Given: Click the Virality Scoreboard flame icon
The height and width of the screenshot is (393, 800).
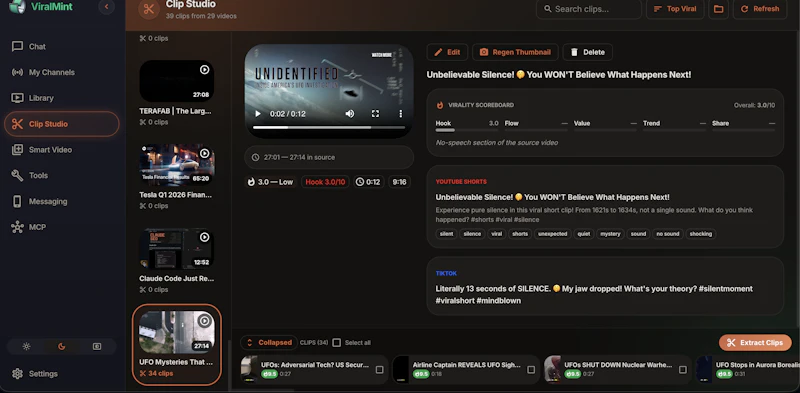Looking at the screenshot, I should [440, 105].
